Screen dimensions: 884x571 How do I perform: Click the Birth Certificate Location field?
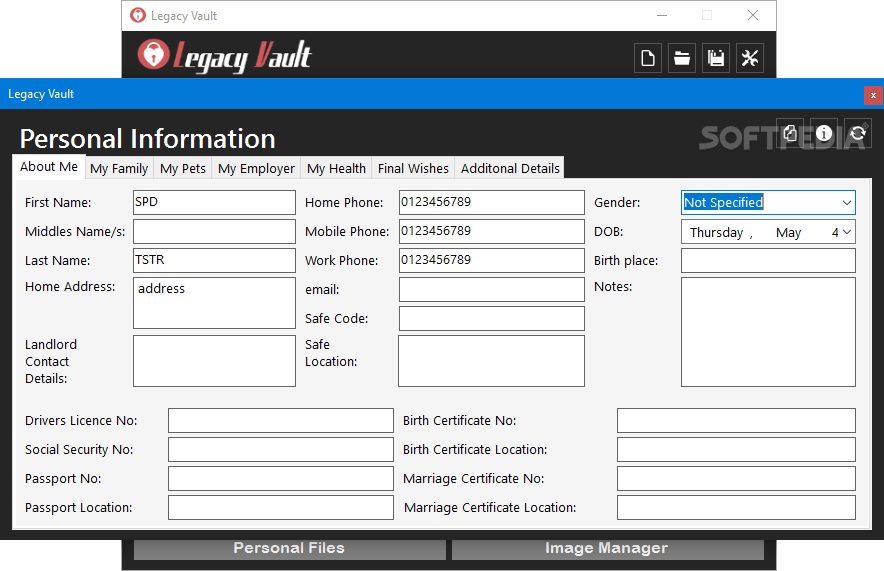(736, 450)
